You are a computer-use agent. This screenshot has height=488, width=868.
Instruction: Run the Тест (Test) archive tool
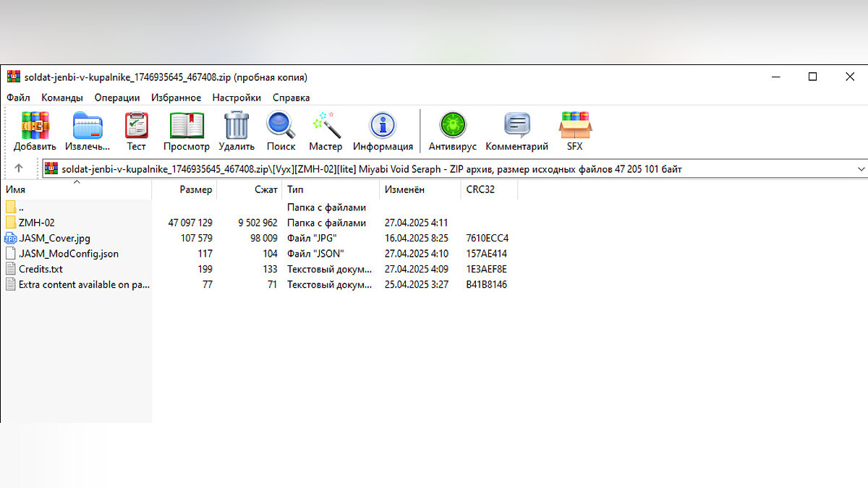point(136,126)
